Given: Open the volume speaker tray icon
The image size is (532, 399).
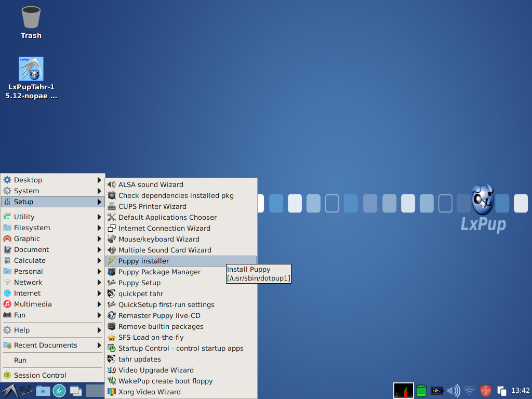Looking at the screenshot, I should (x=453, y=391).
